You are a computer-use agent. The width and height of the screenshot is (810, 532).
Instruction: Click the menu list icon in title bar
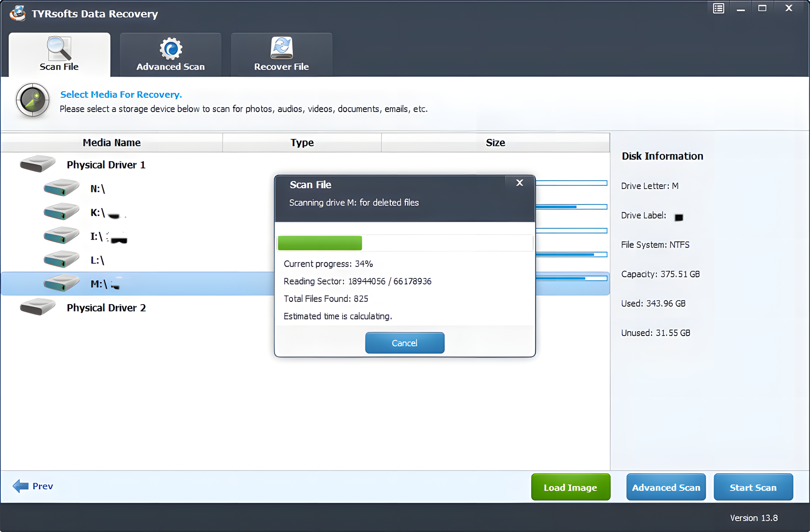click(718, 8)
